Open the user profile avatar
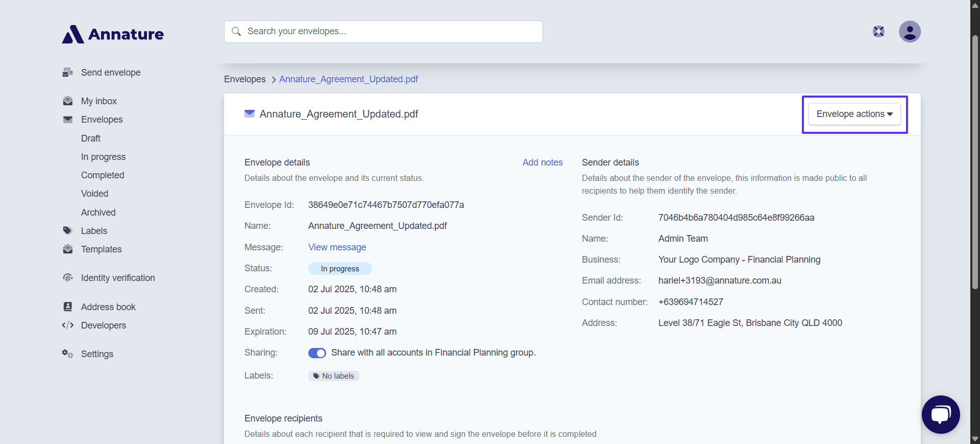This screenshot has height=444, width=980. [x=910, y=32]
